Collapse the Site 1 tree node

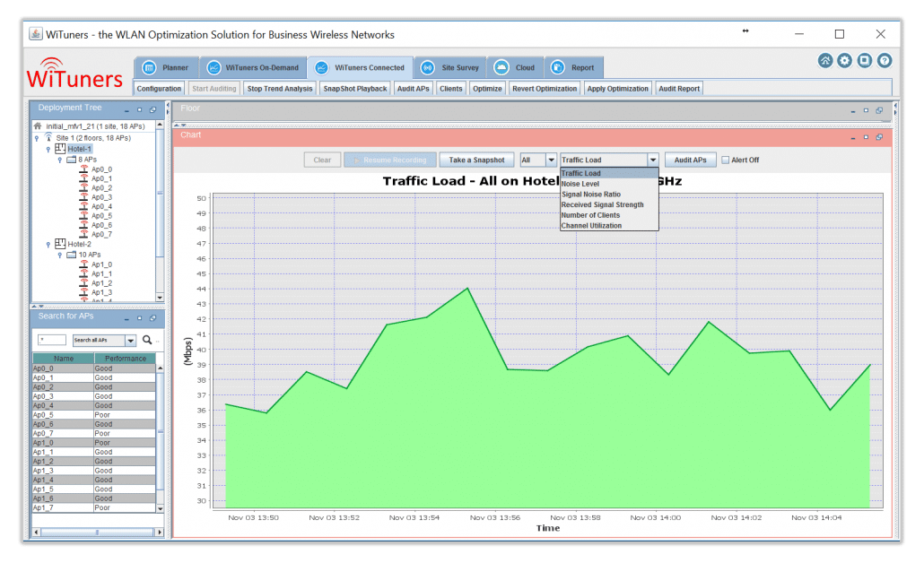pyautogui.click(x=37, y=138)
